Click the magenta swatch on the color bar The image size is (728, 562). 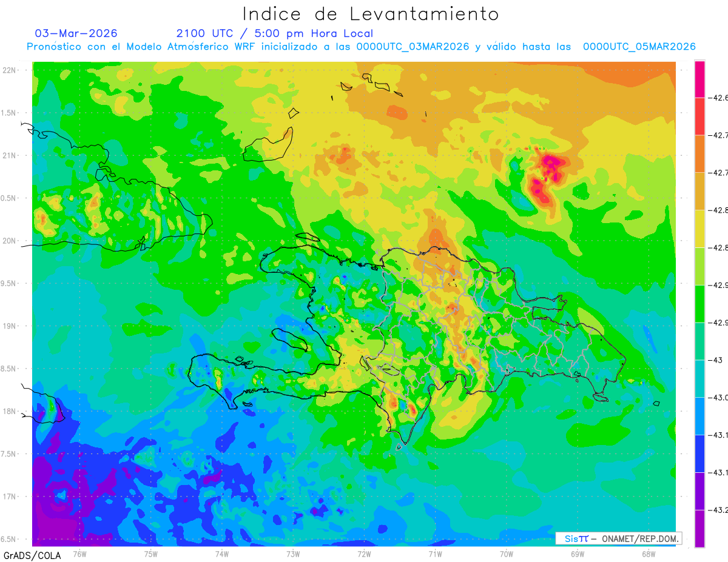point(699,79)
